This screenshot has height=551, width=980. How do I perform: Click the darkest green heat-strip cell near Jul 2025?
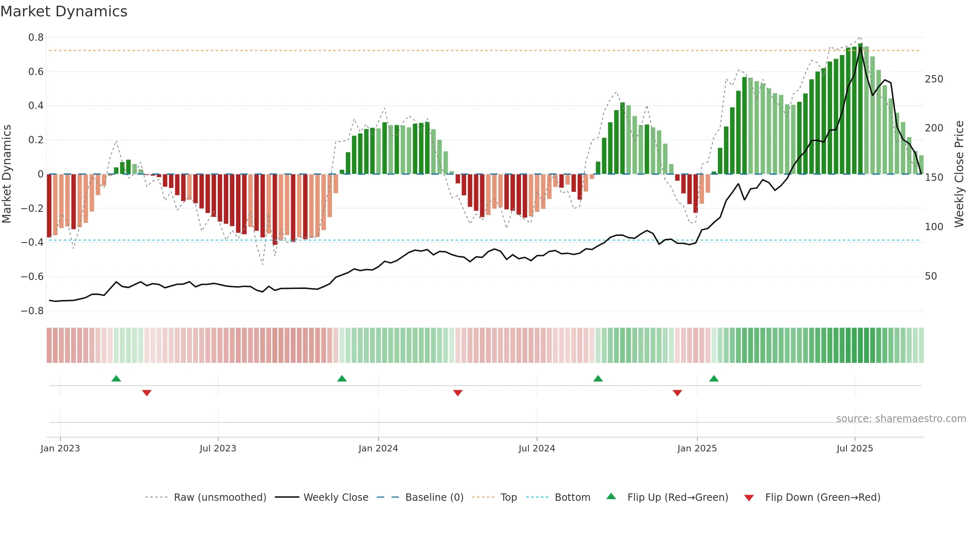click(x=860, y=345)
